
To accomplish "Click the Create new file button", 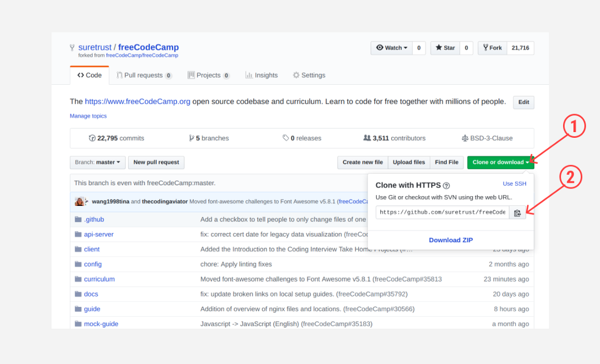I will [x=363, y=162].
